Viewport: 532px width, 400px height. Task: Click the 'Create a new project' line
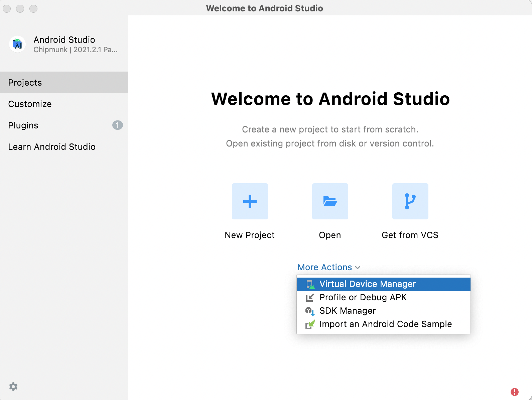pos(330,129)
